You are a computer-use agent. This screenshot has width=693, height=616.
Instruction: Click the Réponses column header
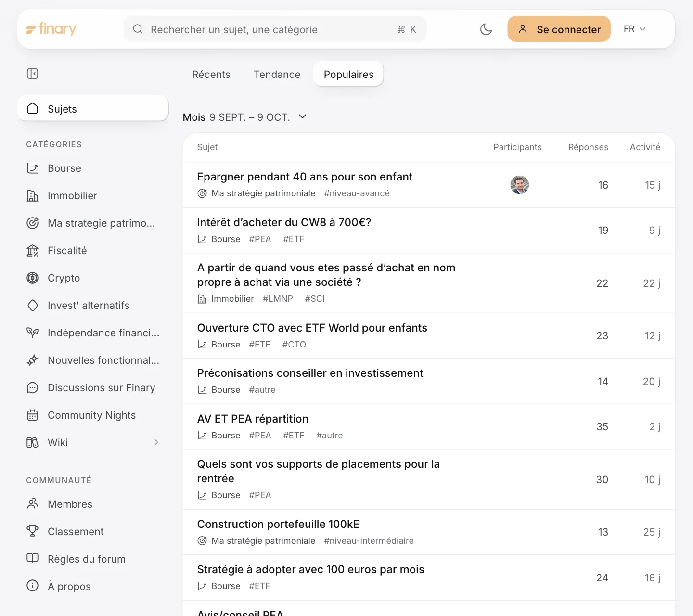click(x=588, y=147)
